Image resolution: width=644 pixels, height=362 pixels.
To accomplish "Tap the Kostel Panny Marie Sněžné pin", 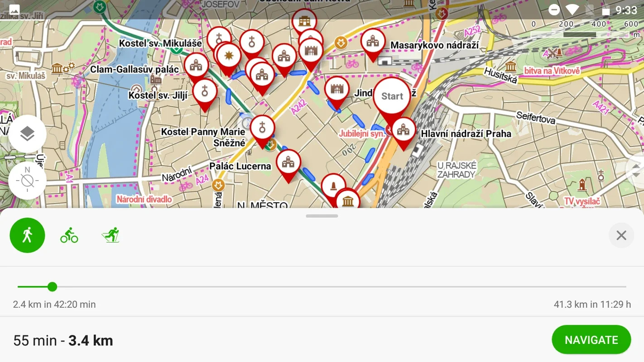I will [262, 130].
